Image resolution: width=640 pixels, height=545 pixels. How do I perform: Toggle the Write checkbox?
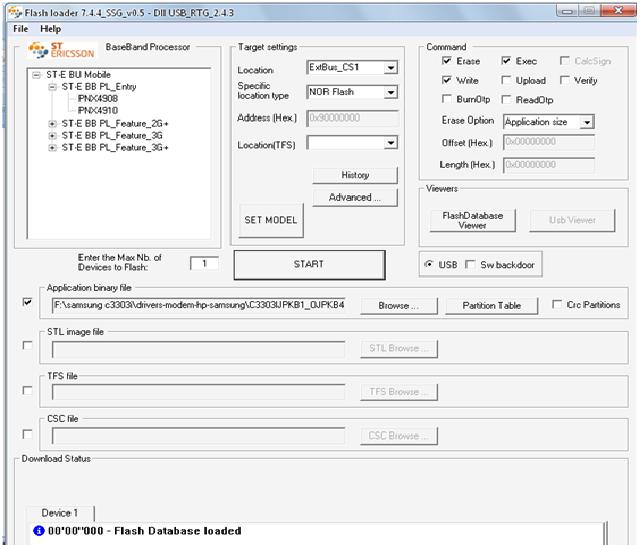click(x=447, y=80)
